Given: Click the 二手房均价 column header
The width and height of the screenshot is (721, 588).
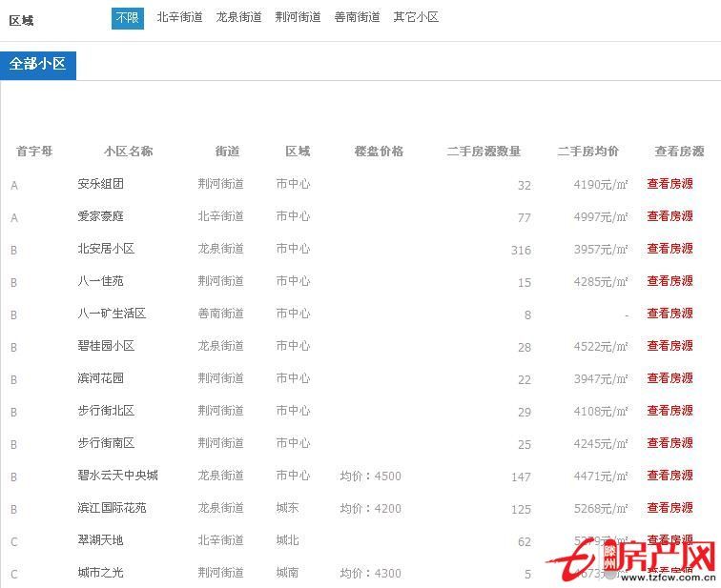Looking at the screenshot, I should [x=587, y=152].
